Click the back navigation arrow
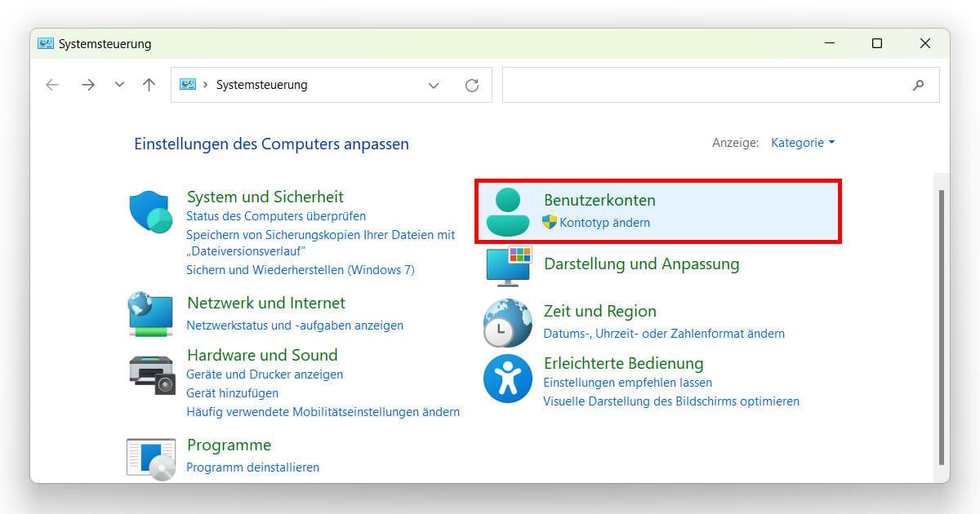This screenshot has width=980, height=514. pos(52,84)
